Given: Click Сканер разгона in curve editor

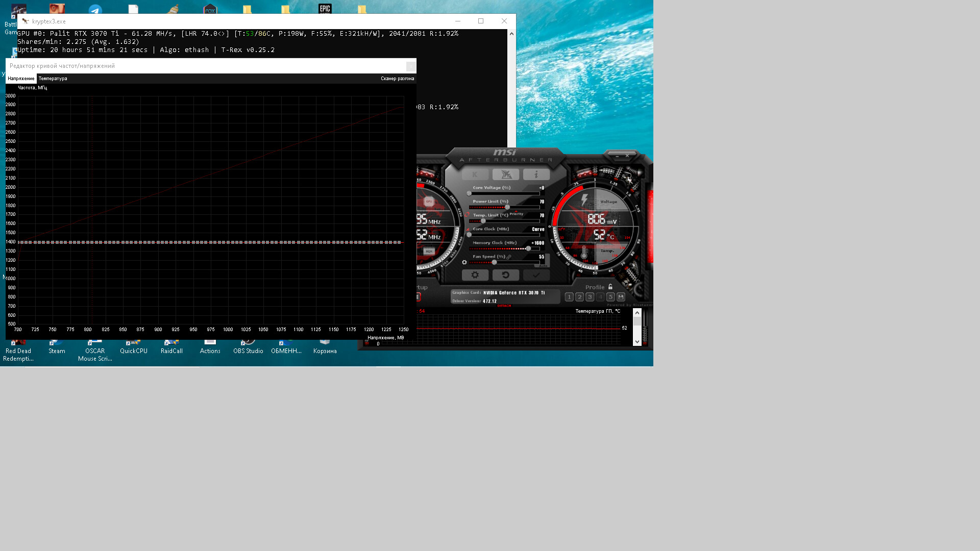Looking at the screenshot, I should [397, 79].
